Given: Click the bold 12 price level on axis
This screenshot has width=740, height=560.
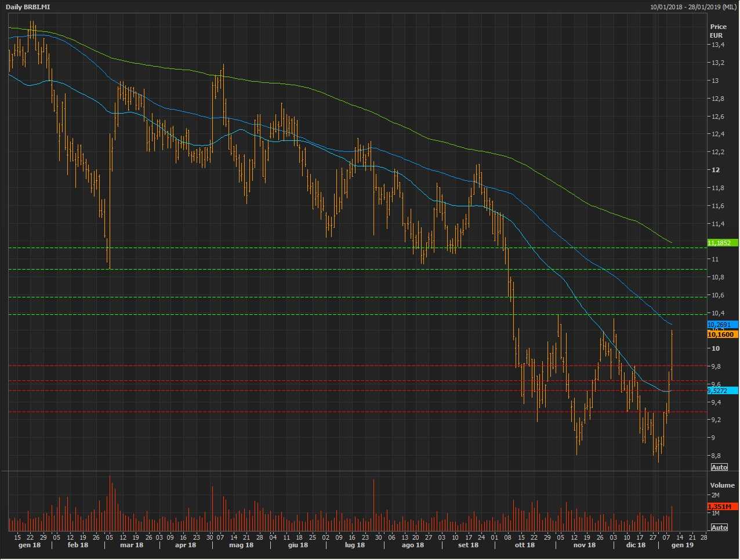Looking at the screenshot, I should coord(716,170).
